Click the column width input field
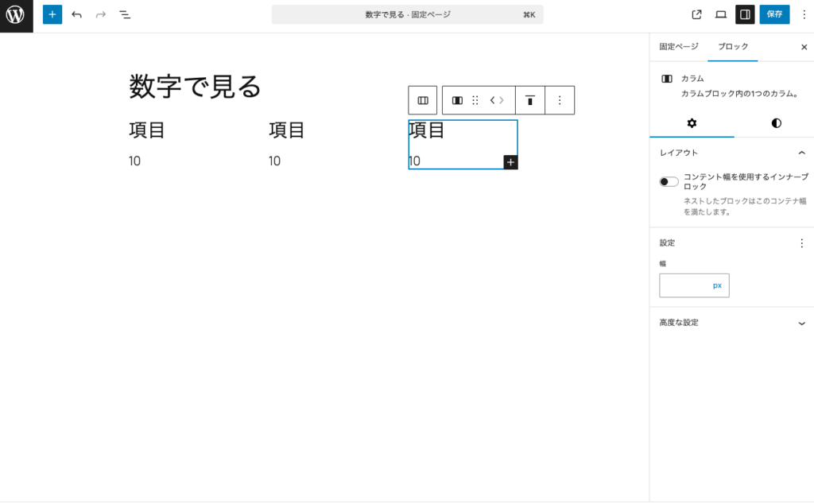The image size is (814, 504). tap(684, 285)
